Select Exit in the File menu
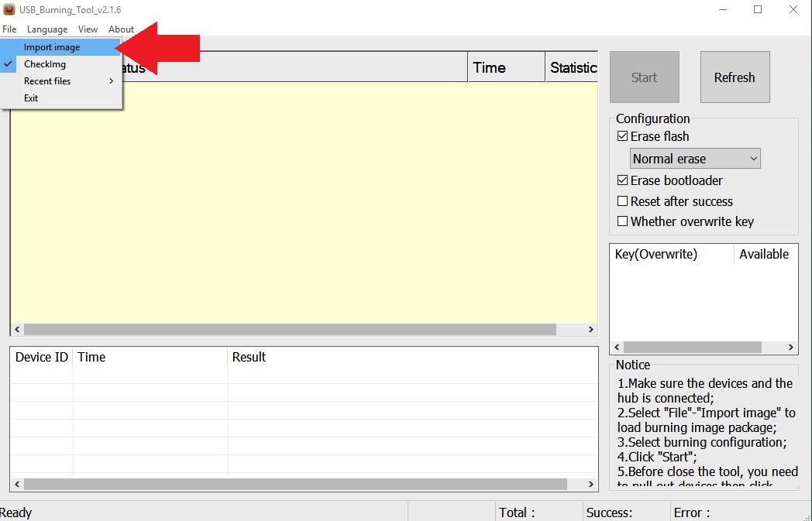The height and width of the screenshot is (521, 812). point(61,98)
